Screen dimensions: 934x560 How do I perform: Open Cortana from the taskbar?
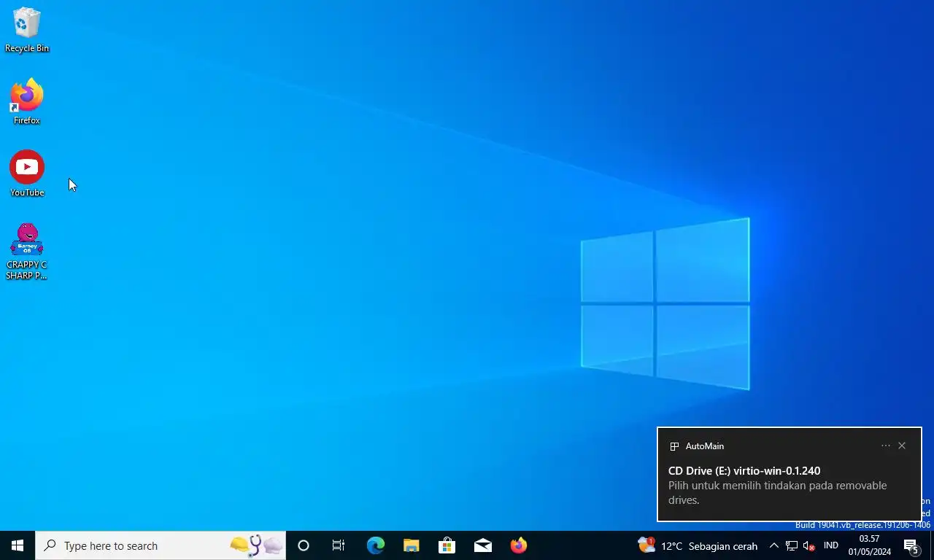pos(304,545)
